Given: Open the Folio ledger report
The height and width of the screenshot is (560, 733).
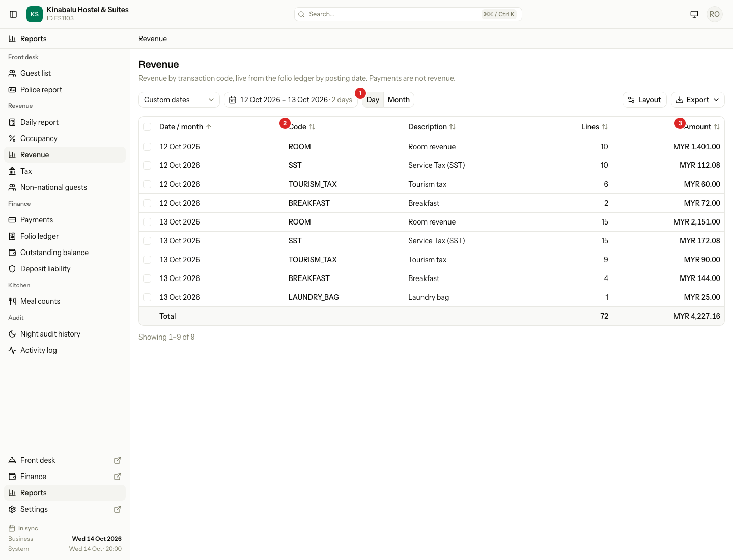Looking at the screenshot, I should coord(65,236).
